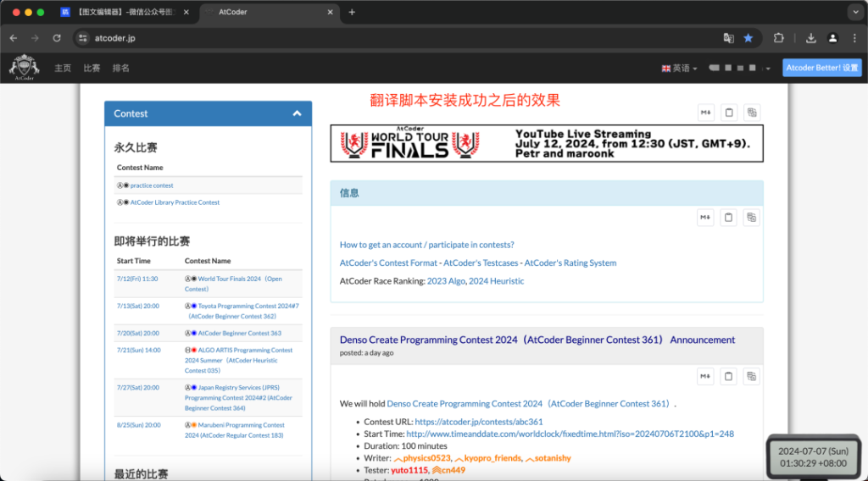
Task: Open the browser extensions puzzle icon
Action: coord(778,38)
